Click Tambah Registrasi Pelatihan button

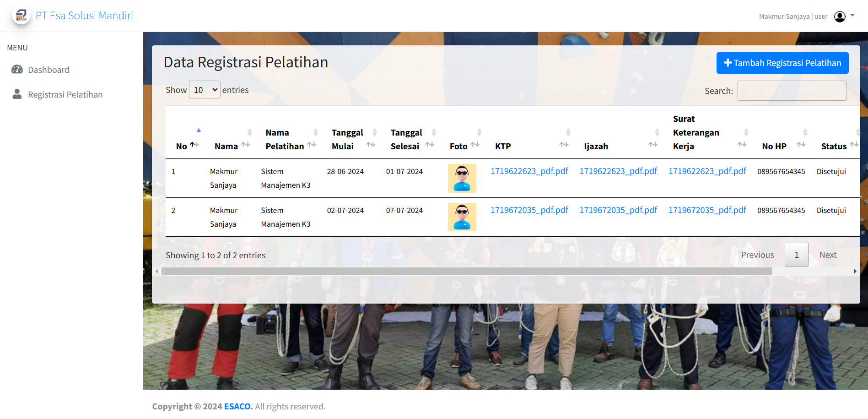coord(782,63)
